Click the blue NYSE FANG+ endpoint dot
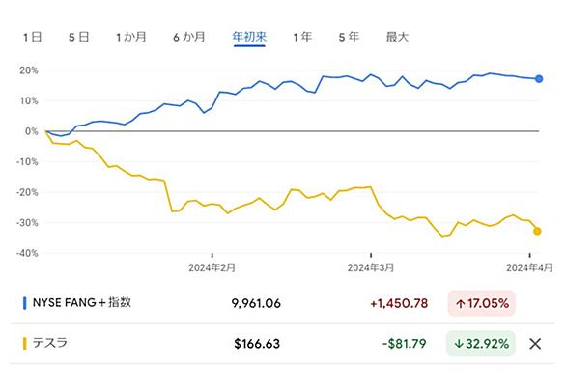 (539, 79)
